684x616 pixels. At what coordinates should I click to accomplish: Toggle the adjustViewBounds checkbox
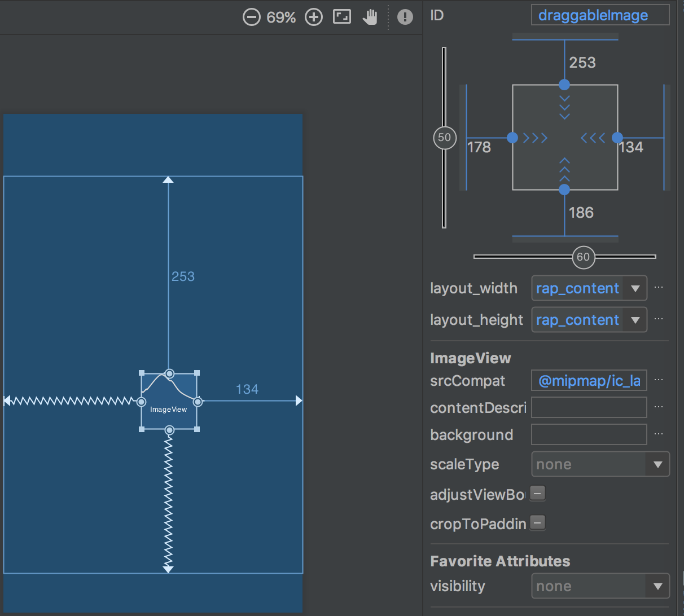pos(537,492)
